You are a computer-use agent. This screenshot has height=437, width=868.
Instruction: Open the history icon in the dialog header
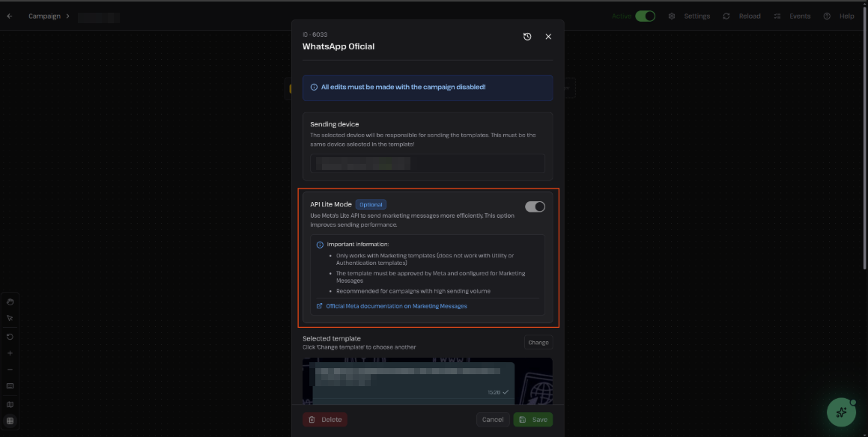(x=527, y=37)
